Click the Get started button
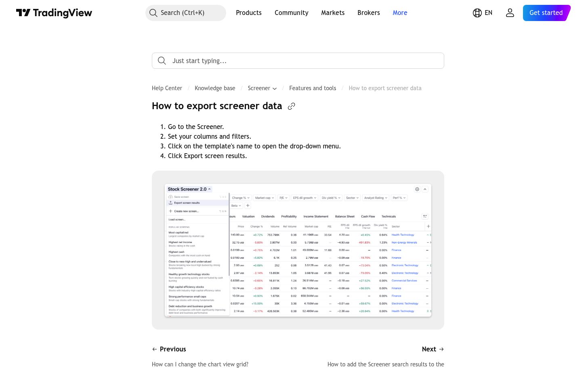 point(546,13)
